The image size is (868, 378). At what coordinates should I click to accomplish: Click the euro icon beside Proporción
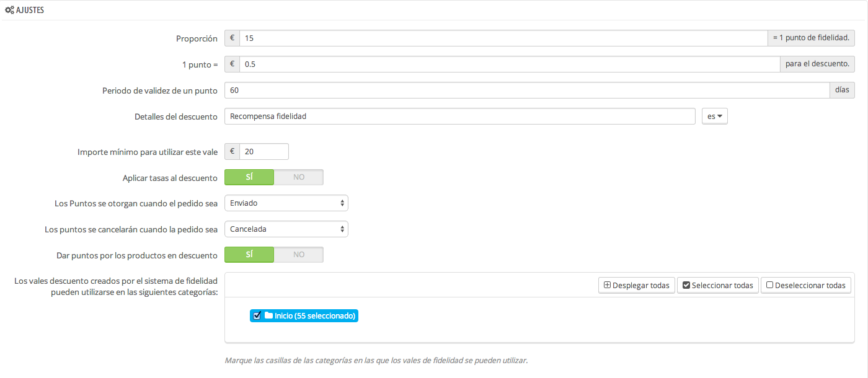tap(232, 38)
